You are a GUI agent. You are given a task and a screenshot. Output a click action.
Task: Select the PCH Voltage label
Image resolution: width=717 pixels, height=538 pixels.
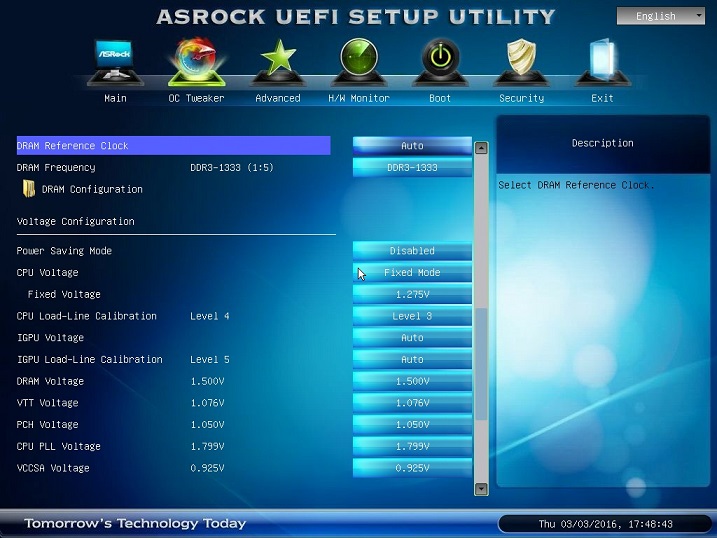click(47, 425)
